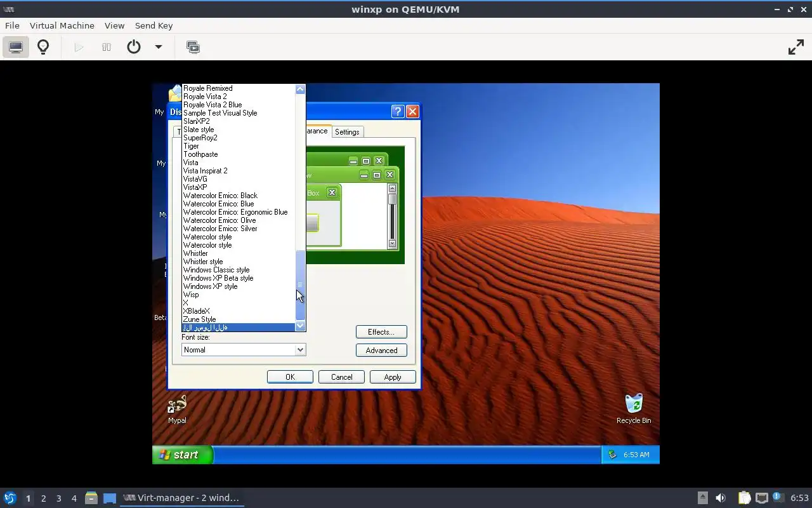Click the style list's scroll-up arrow
The image size is (812, 508).
(x=301, y=90)
